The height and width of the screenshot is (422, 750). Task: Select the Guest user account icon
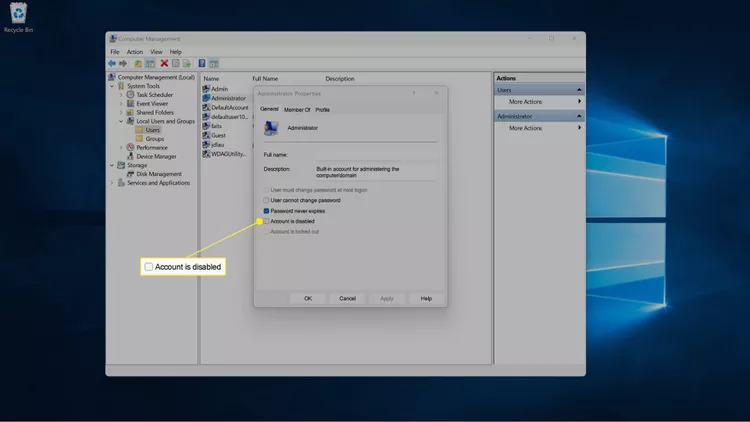point(207,135)
